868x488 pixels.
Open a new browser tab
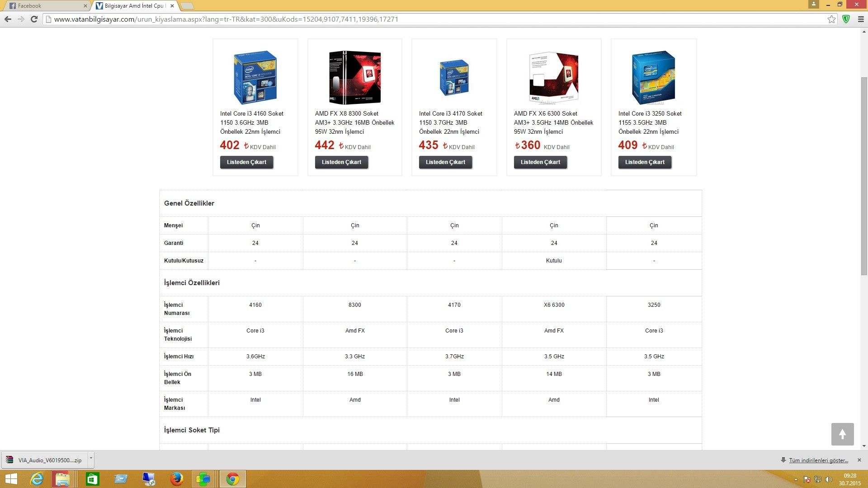pyautogui.click(x=187, y=6)
